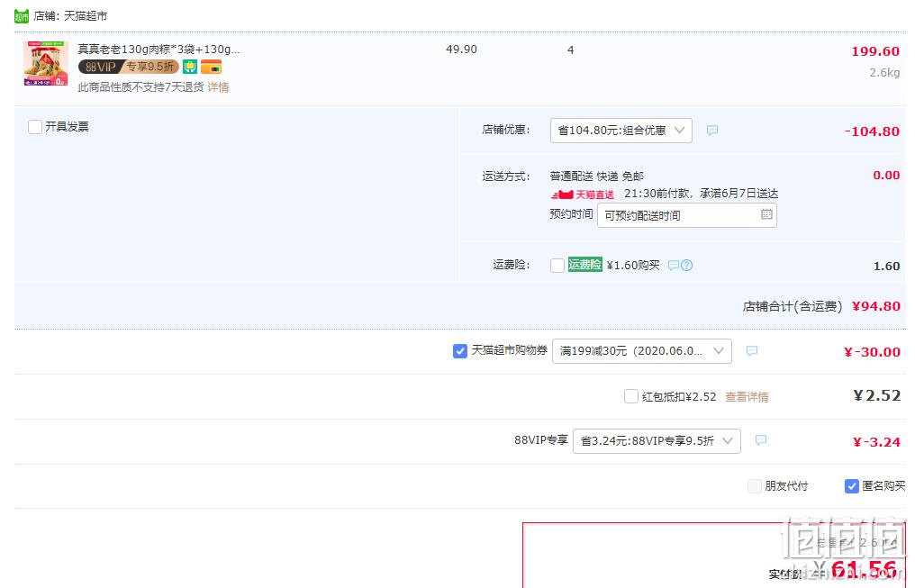Image resolution: width=915 pixels, height=588 pixels.
Task: Click the red packet value ¥2.52
Action: [x=876, y=395]
